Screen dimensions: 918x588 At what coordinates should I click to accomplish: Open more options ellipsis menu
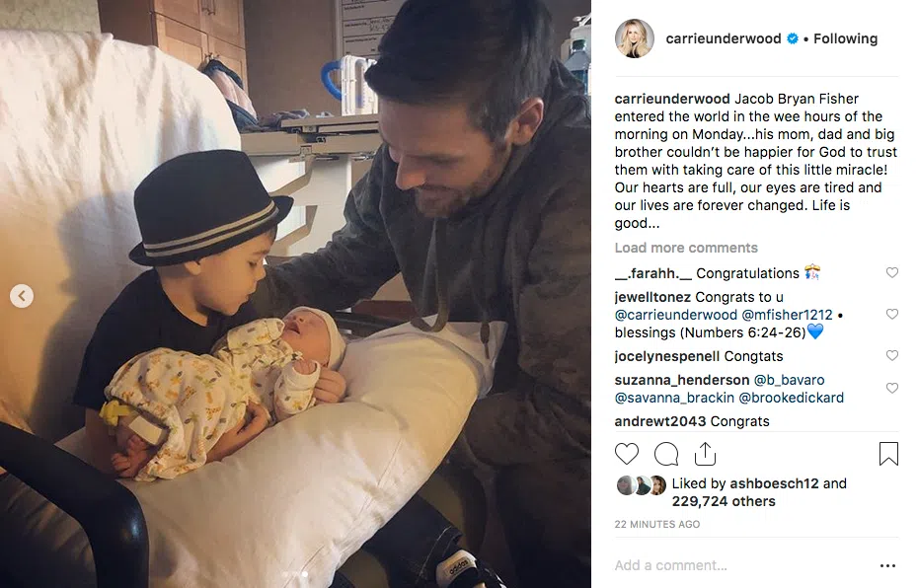click(x=887, y=565)
